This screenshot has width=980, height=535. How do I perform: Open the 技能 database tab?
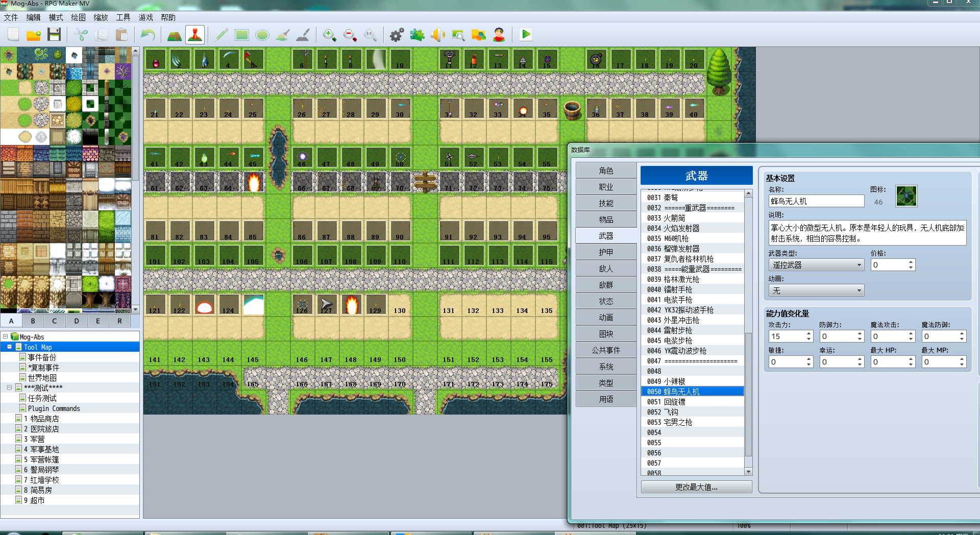point(606,203)
